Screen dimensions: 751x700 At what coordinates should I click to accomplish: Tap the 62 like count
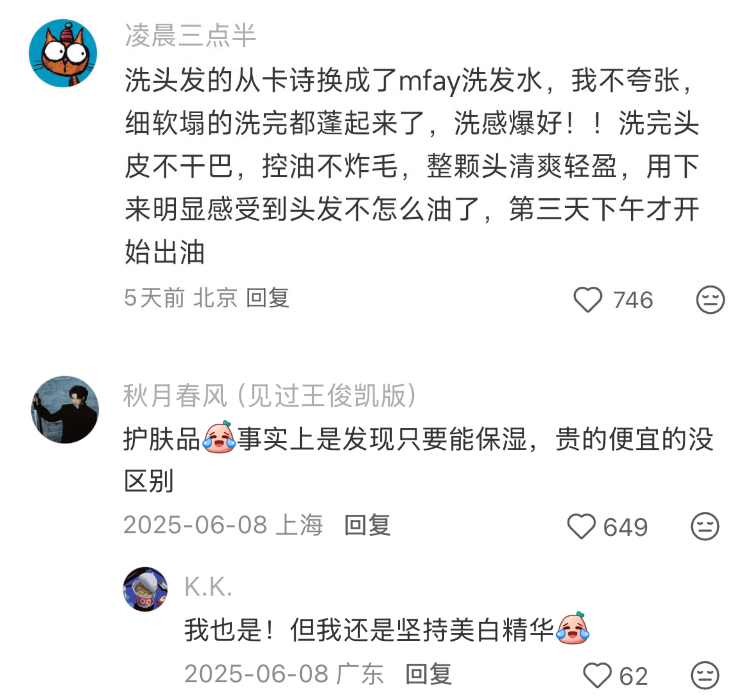click(634, 676)
